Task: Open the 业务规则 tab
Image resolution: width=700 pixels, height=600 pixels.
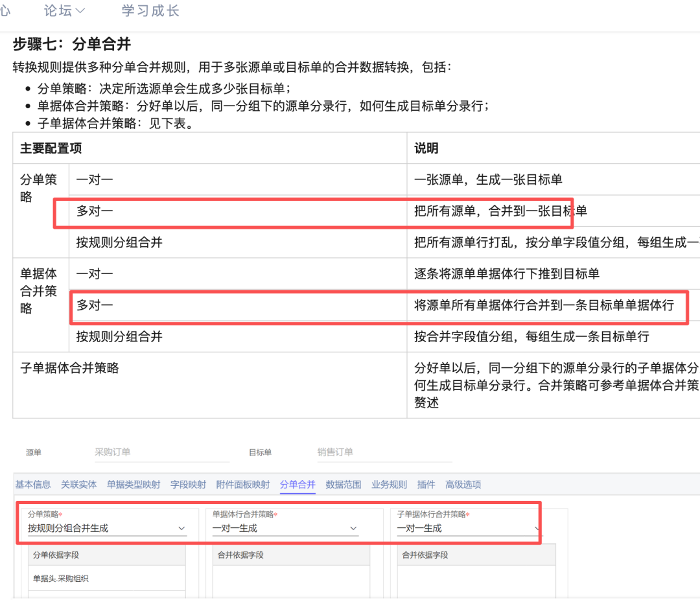Action: (x=390, y=485)
